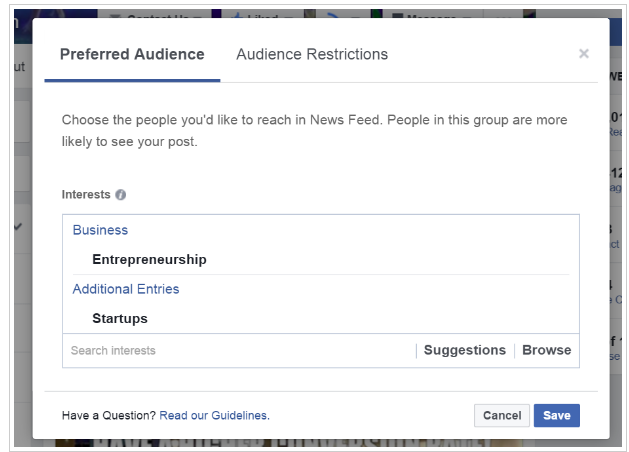Switch to the Preferred Audience tab

(132, 54)
